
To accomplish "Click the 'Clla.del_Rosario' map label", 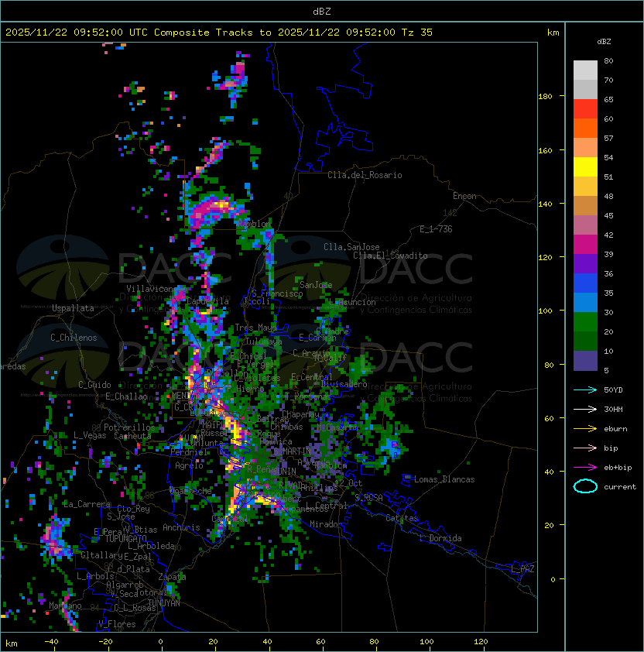I will (x=365, y=175).
